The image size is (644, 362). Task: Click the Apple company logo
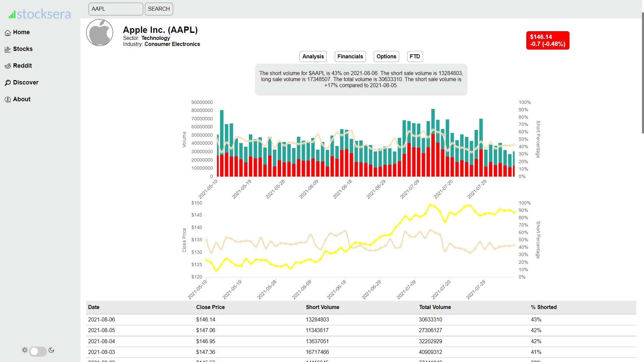pyautogui.click(x=100, y=33)
